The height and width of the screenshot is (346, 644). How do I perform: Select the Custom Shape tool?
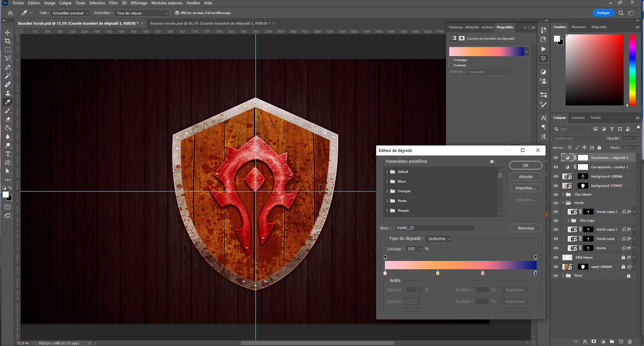[x=8, y=163]
